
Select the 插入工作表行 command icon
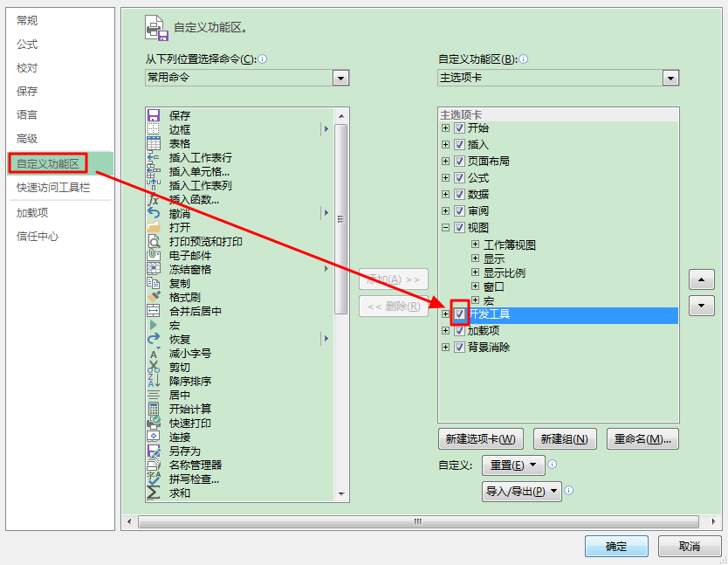coord(154,157)
